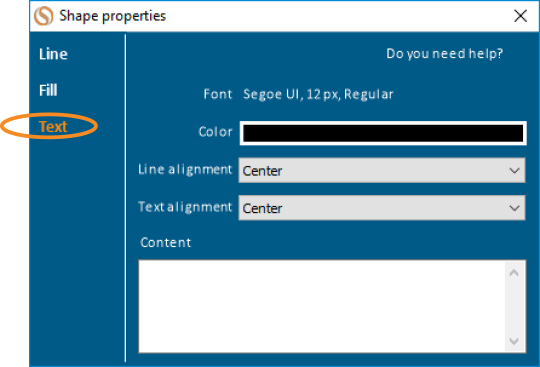Select the highlighted Text section
The image size is (540, 367).
tap(53, 126)
